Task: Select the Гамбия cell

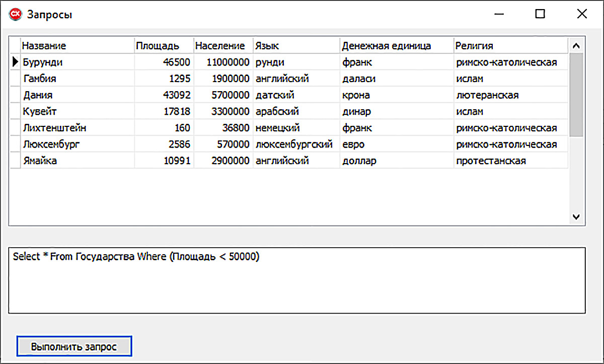Action: pos(77,79)
